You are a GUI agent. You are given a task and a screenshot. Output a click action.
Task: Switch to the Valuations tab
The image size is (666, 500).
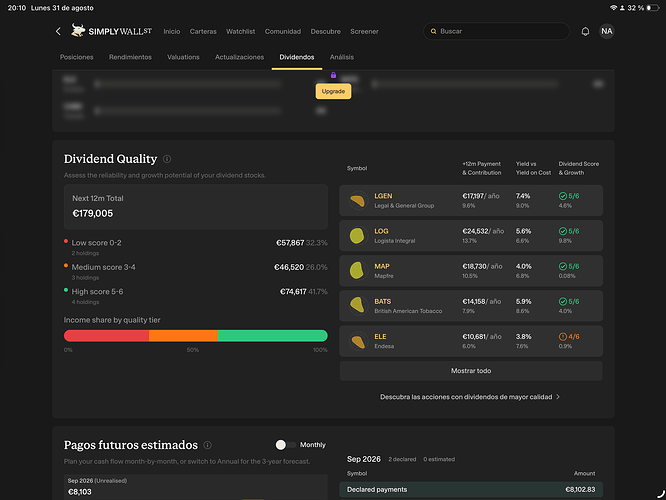tap(183, 57)
